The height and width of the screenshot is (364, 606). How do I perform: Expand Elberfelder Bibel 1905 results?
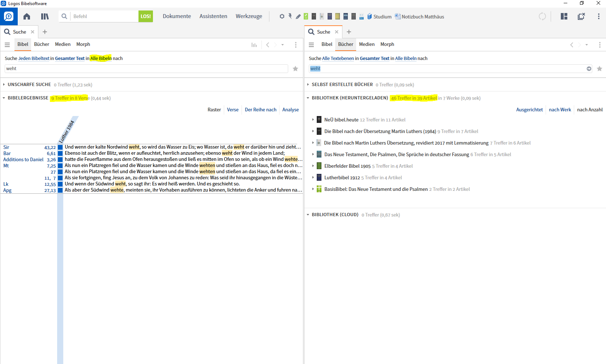point(313,166)
